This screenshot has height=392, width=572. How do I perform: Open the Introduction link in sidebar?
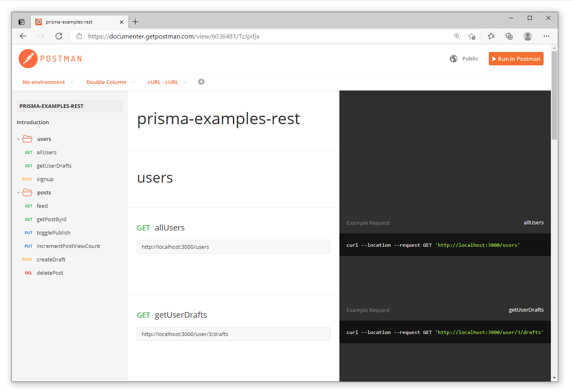(33, 122)
